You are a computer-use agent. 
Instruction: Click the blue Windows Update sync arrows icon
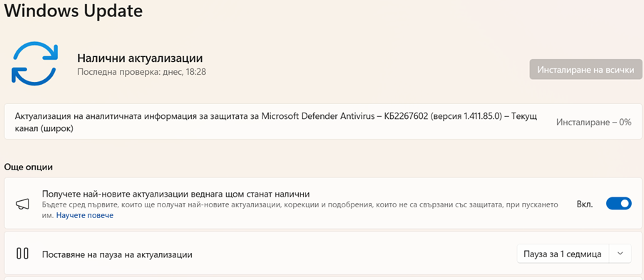click(34, 63)
